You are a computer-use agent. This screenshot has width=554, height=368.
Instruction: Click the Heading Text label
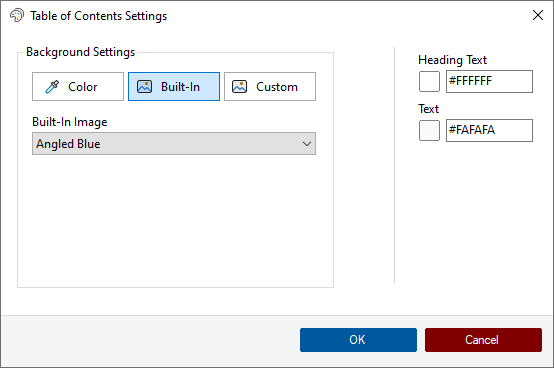point(452,60)
